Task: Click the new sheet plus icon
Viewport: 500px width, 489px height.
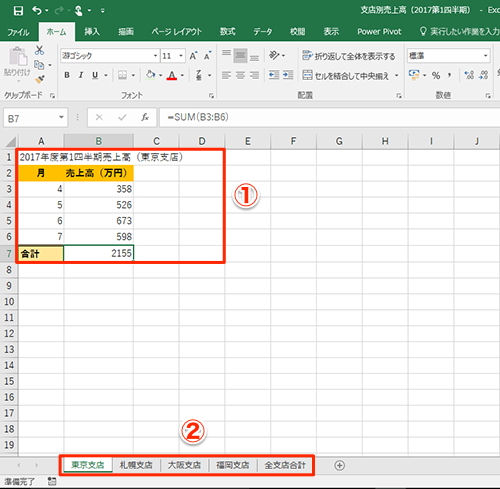Action: point(339,465)
